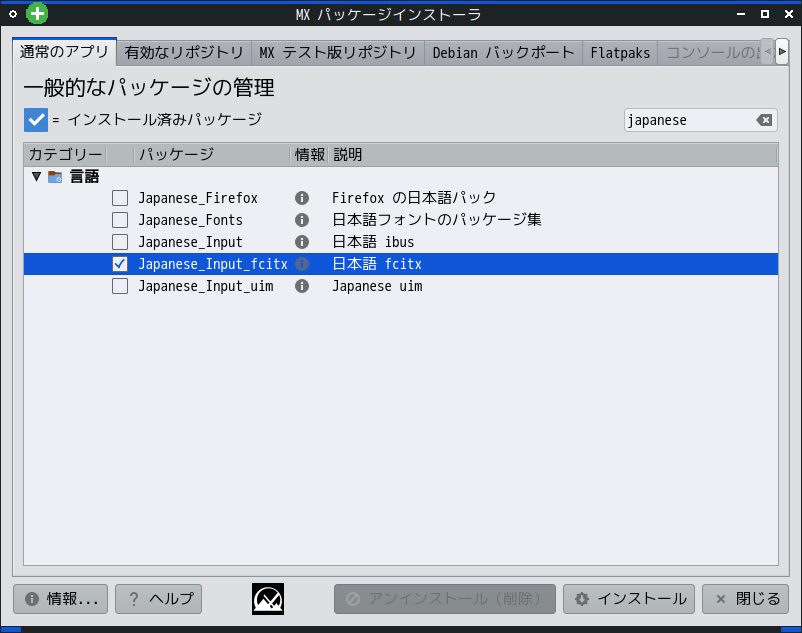Toggle the インストール済みパッケージ checkbox
The width and height of the screenshot is (802, 633).
[36, 119]
